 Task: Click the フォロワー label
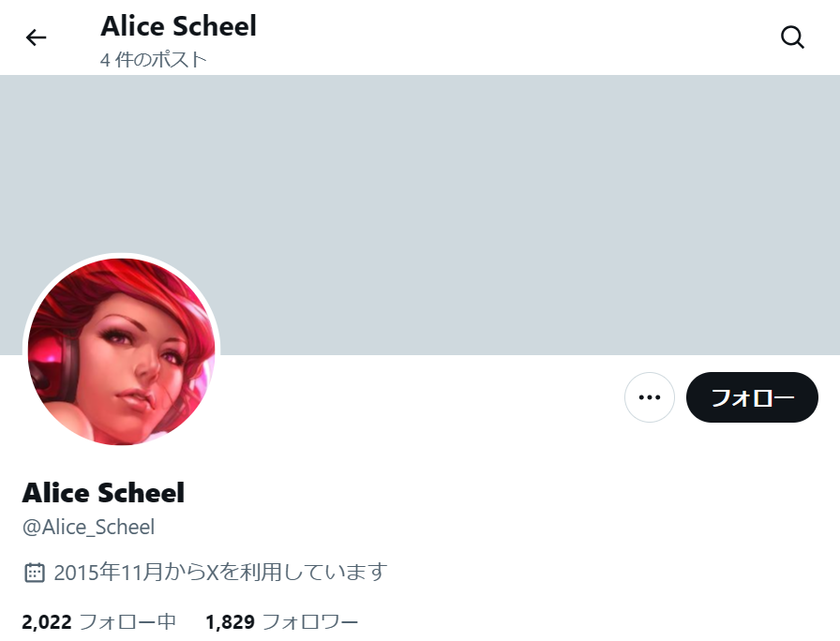pos(310,622)
